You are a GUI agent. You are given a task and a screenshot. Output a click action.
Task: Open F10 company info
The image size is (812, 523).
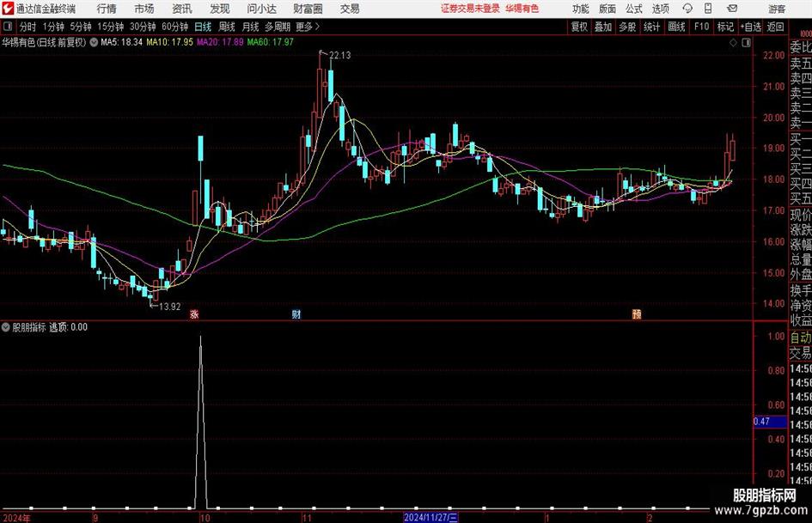(x=701, y=27)
